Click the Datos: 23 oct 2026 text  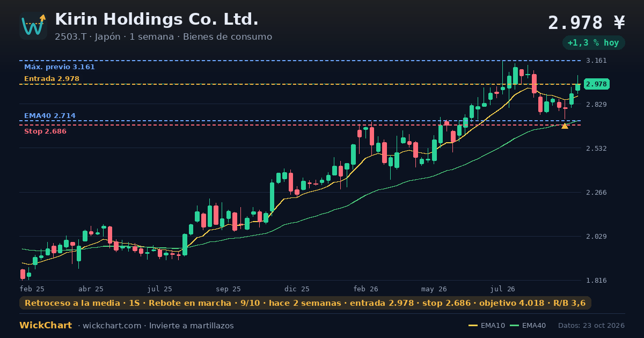[591, 326]
